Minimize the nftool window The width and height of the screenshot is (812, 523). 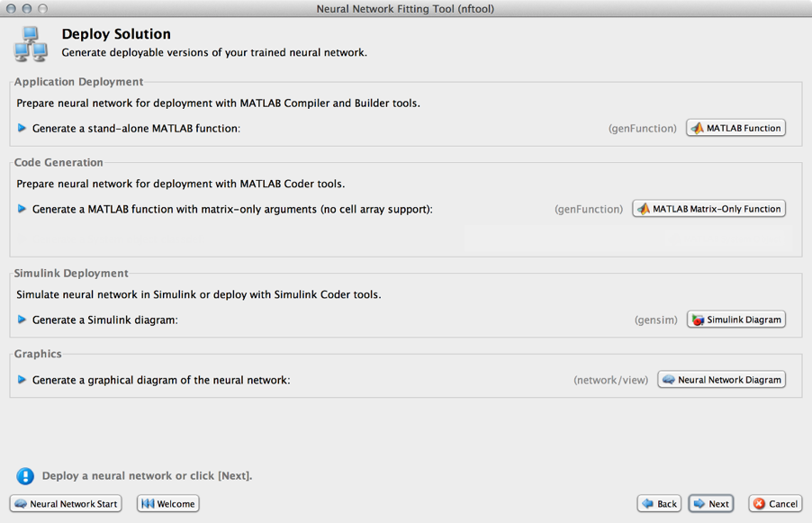(27, 9)
